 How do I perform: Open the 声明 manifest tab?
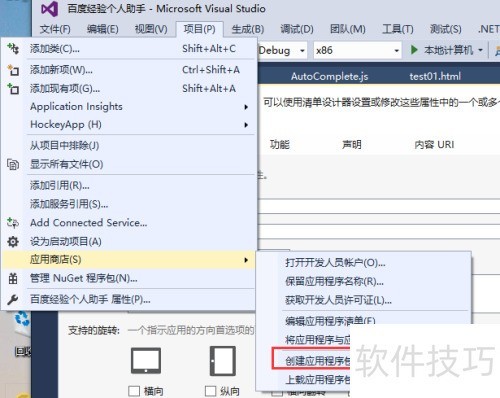pyautogui.click(x=352, y=144)
